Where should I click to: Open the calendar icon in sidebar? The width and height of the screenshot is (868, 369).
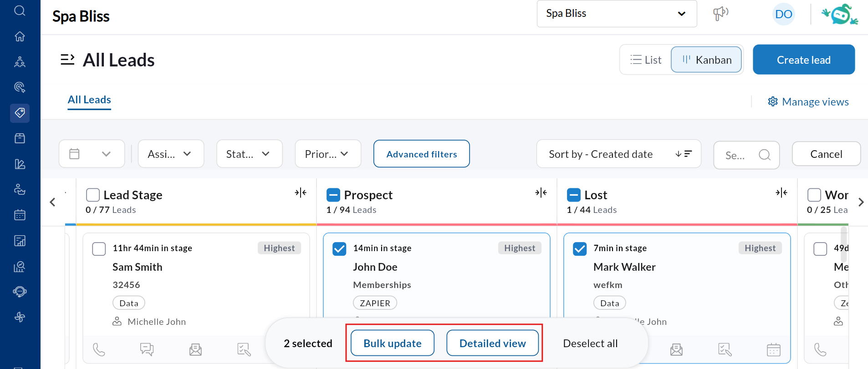[20, 215]
